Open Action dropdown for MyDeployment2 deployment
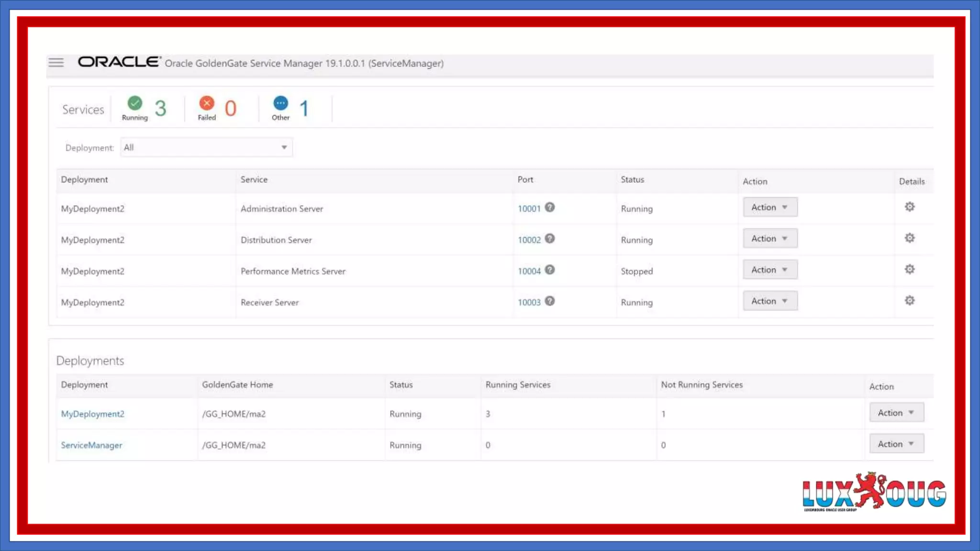The height and width of the screenshot is (551, 980). [x=896, y=413]
